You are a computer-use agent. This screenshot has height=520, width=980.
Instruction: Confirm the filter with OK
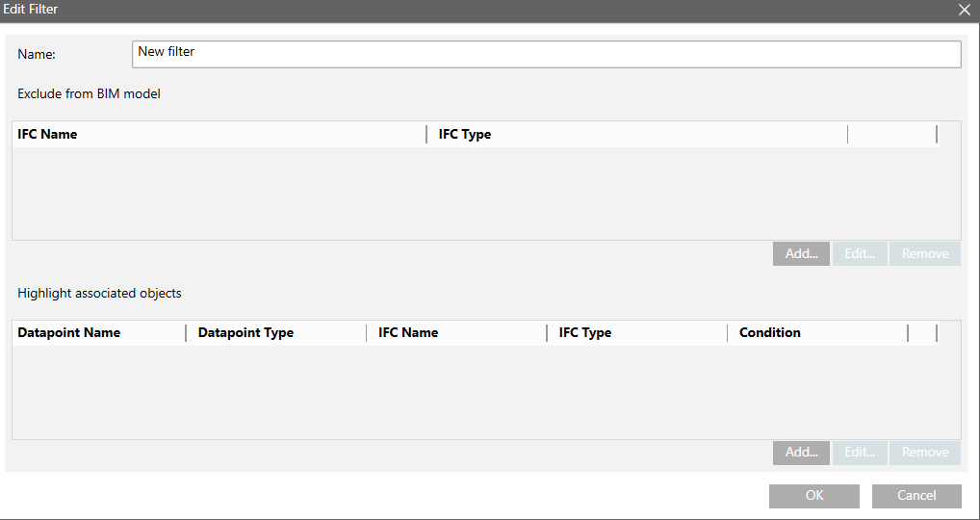point(814,496)
